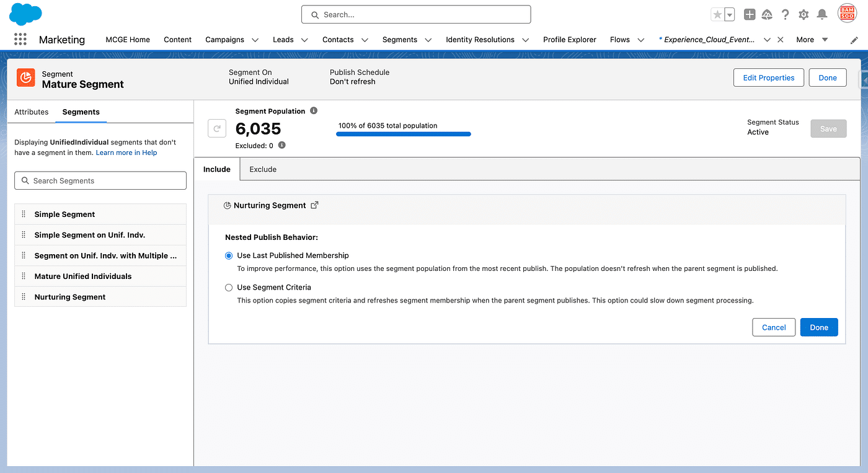This screenshot has height=473, width=868.
Task: Click the favorites star icon
Action: [717, 14]
